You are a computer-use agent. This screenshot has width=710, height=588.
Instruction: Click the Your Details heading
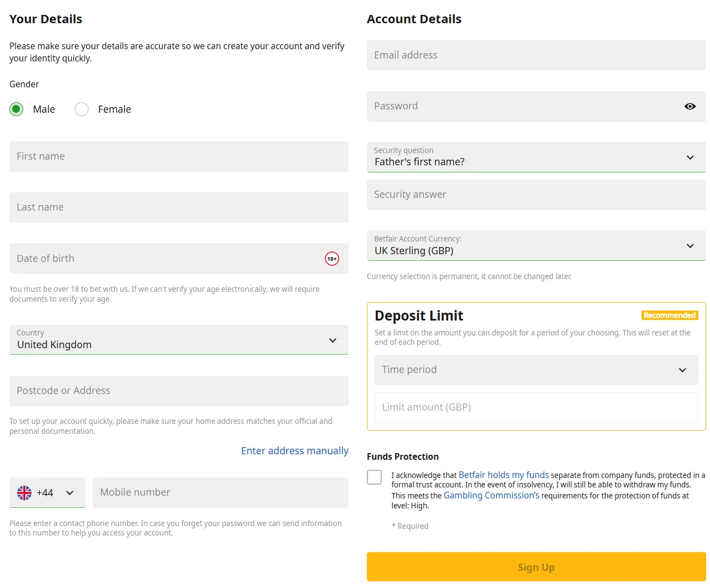tap(46, 19)
